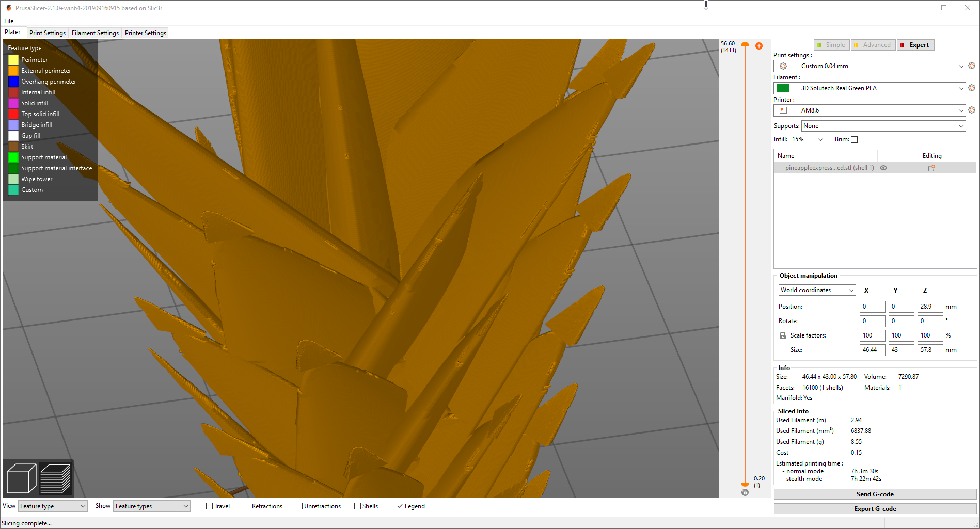Switch to Simple mode
This screenshot has width=980, height=529.
pyautogui.click(x=831, y=45)
